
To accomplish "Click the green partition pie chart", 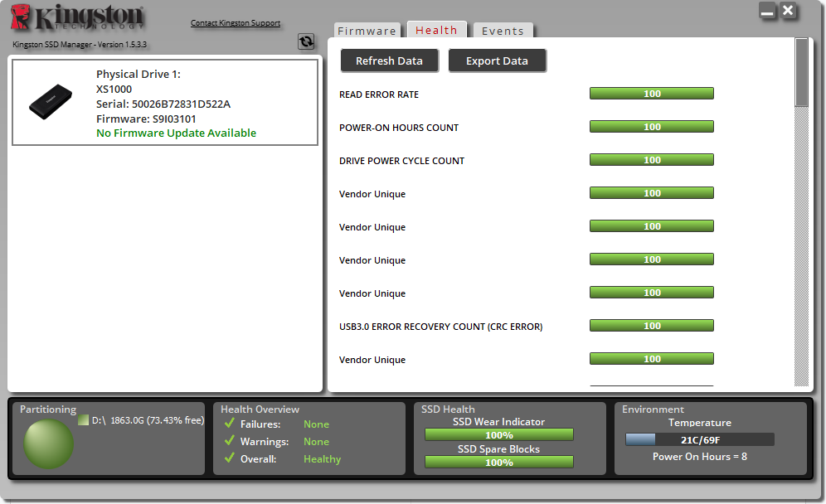I will click(x=48, y=443).
